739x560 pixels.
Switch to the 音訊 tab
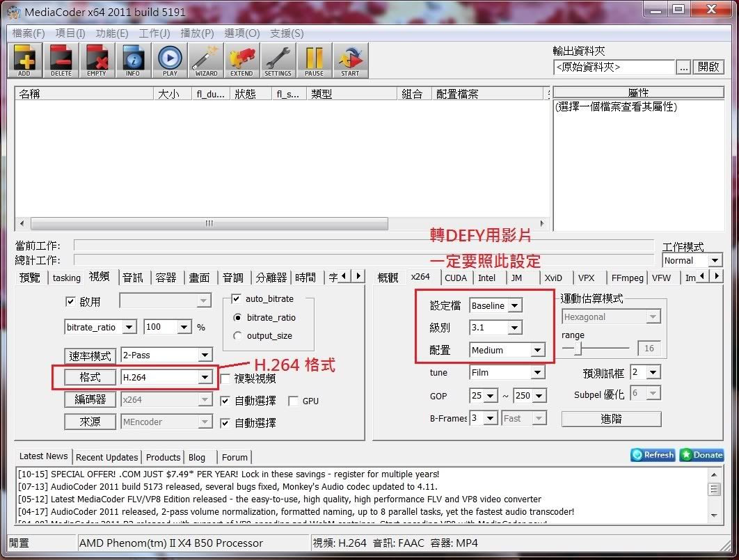point(132,278)
